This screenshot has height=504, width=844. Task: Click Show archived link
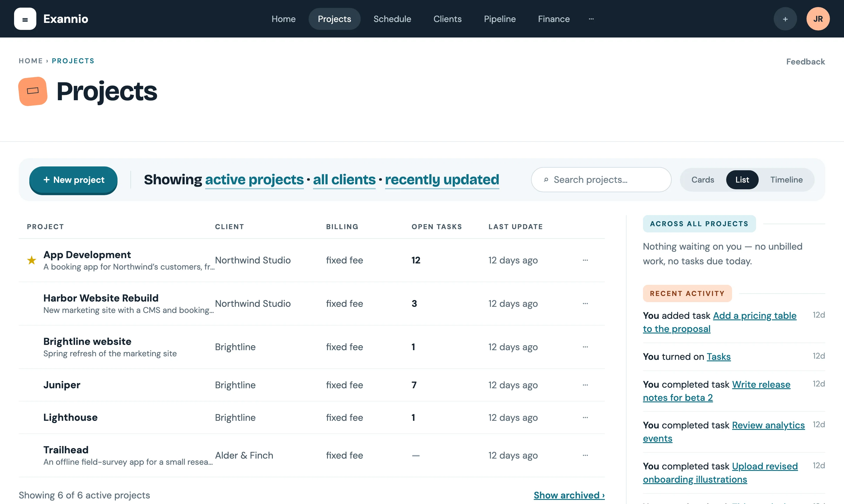tap(569, 495)
